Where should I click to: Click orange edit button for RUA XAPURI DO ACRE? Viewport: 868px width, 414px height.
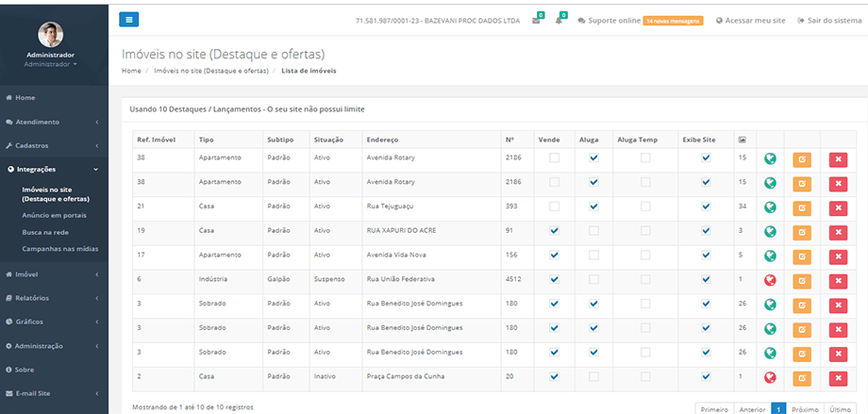point(801,232)
